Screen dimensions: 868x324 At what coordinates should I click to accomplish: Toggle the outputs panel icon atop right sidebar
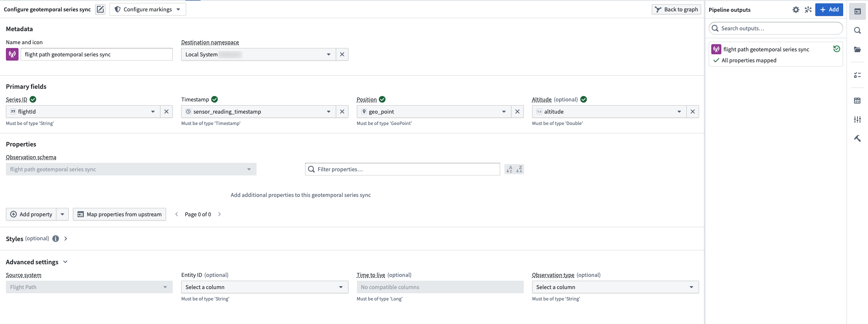pyautogui.click(x=857, y=11)
